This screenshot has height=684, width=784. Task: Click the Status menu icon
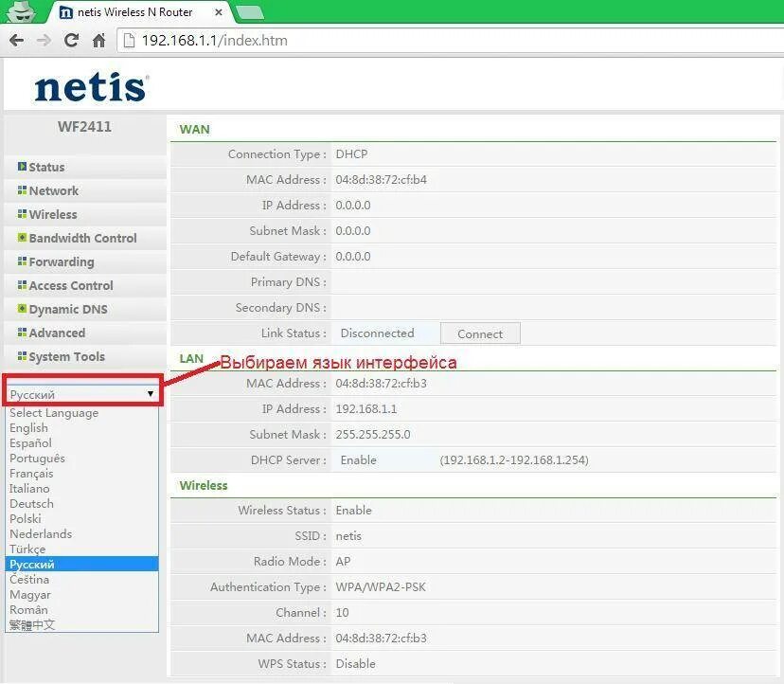(22, 166)
